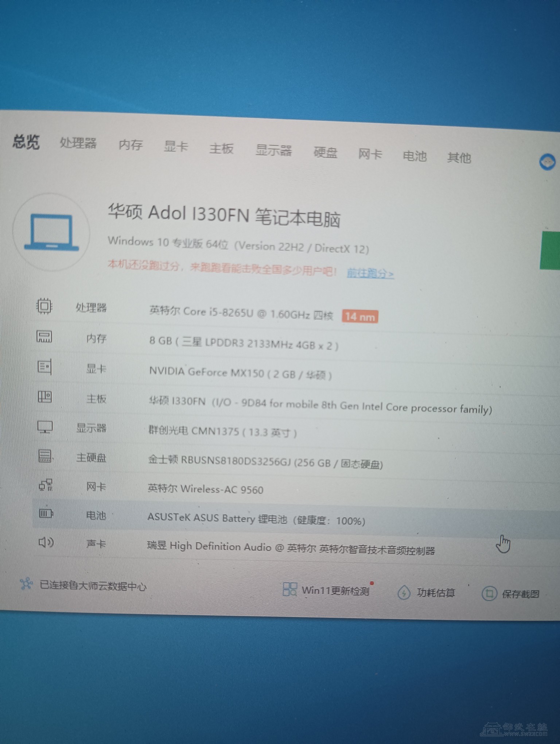Open the 网卡 tab

pyautogui.click(x=370, y=154)
